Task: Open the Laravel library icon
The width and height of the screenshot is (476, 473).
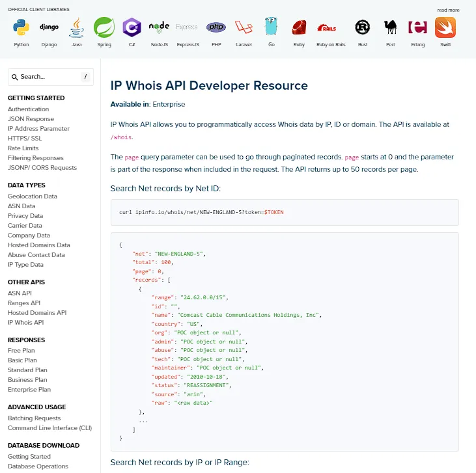Action: [x=244, y=27]
